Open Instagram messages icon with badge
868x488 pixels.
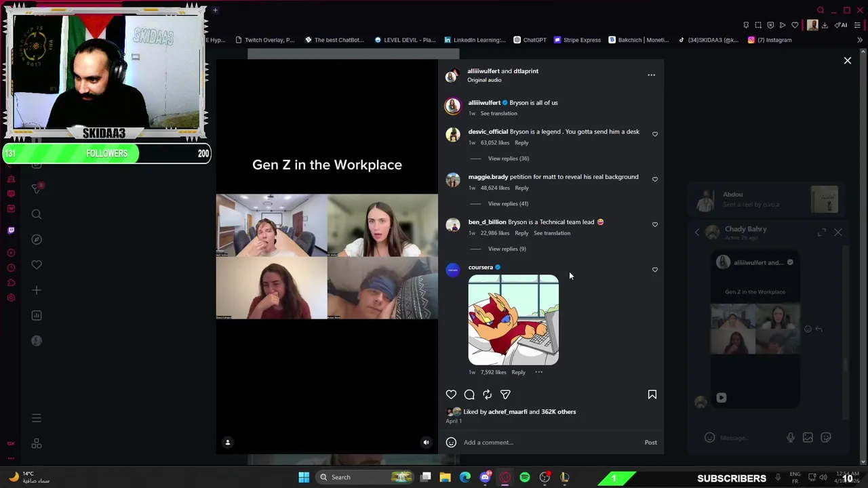point(37,188)
